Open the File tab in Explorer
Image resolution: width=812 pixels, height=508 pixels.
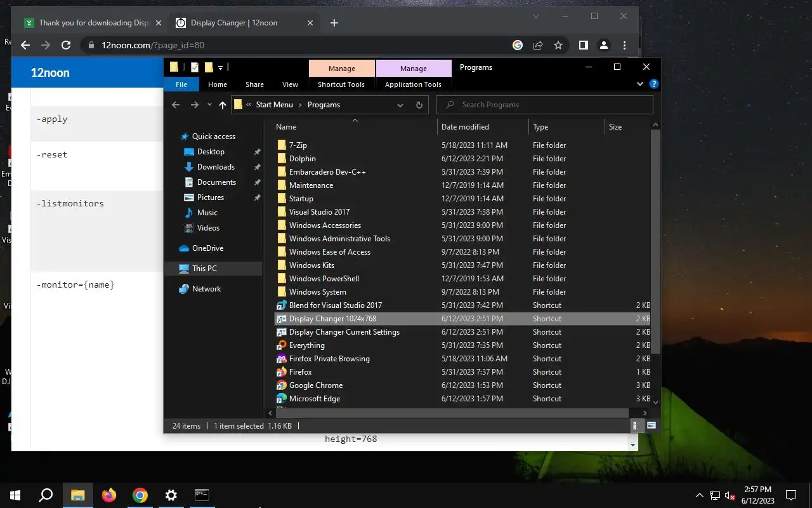(181, 84)
